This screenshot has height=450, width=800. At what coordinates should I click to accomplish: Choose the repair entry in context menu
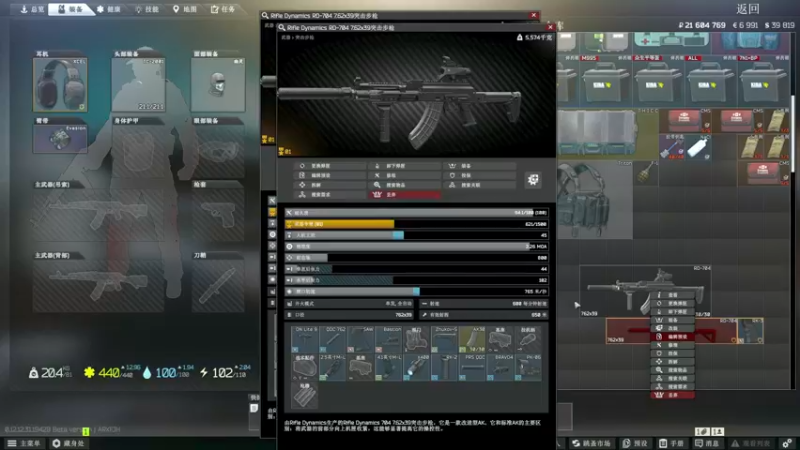click(672, 345)
